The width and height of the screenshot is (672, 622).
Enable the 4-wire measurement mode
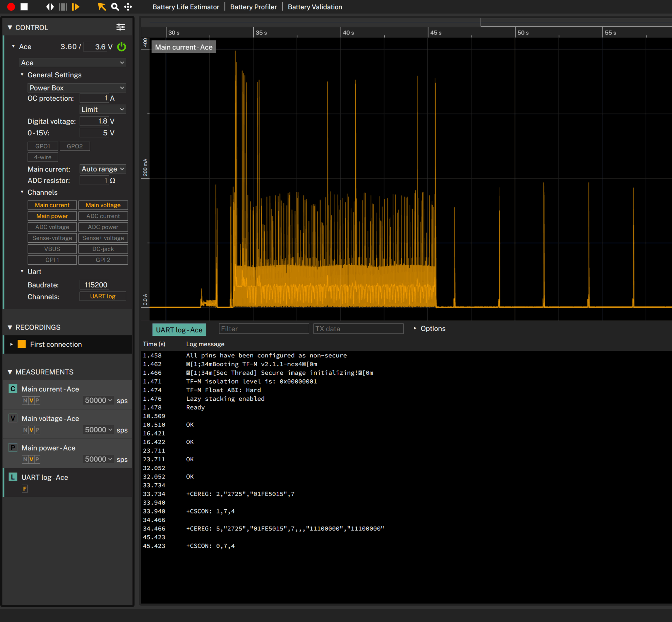pyautogui.click(x=43, y=157)
